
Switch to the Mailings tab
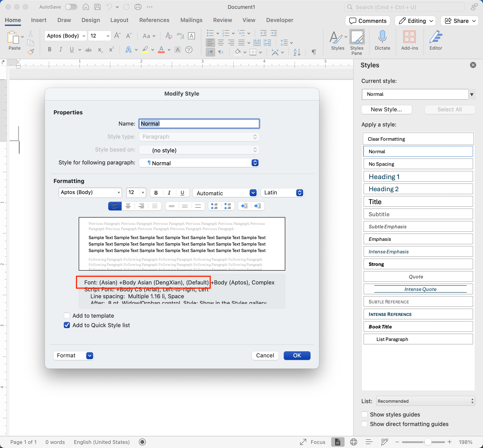(191, 20)
